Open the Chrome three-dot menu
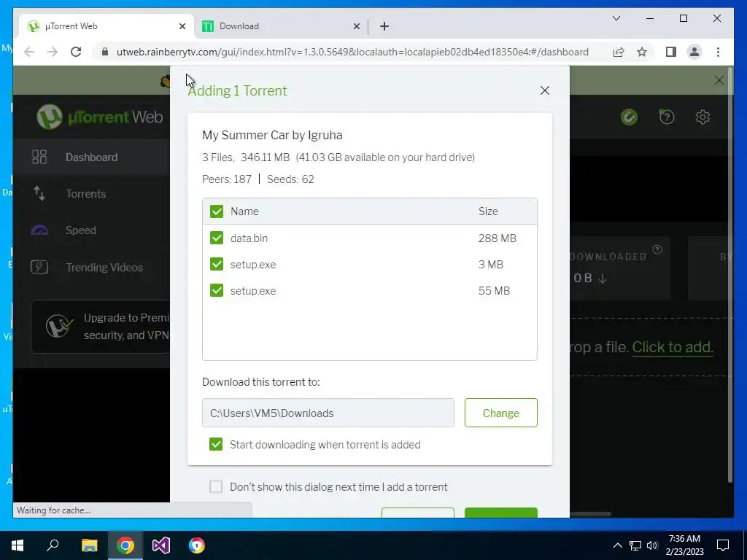This screenshot has width=747, height=560. click(718, 52)
